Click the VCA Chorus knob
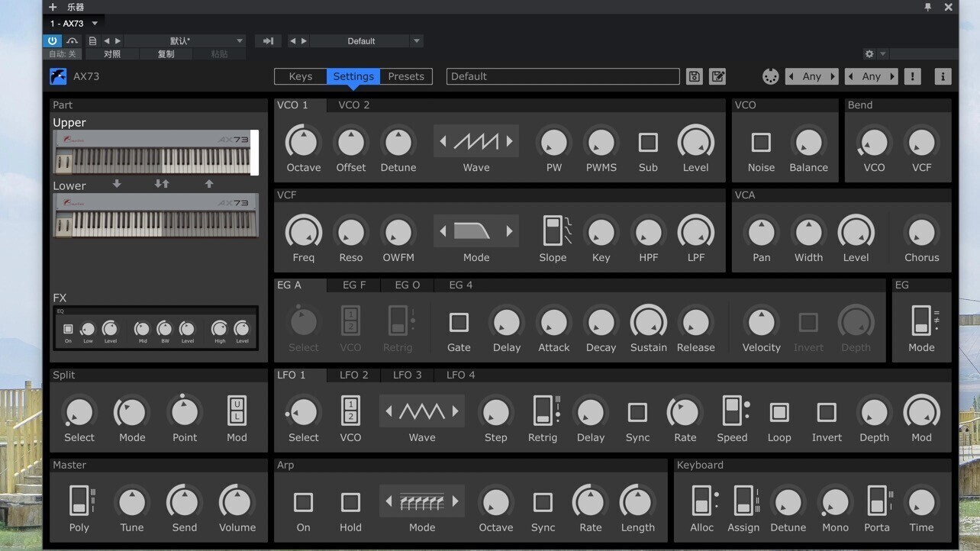 (x=921, y=232)
